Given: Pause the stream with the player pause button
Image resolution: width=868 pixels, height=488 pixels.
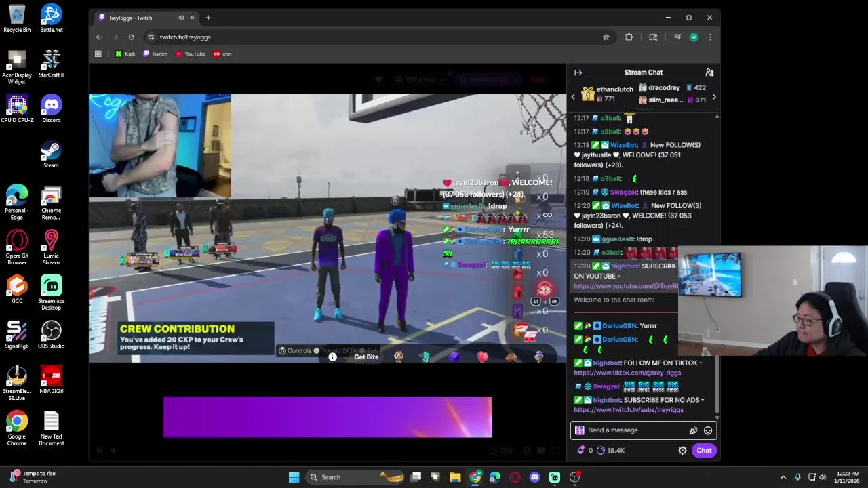Looking at the screenshot, I should click(99, 451).
